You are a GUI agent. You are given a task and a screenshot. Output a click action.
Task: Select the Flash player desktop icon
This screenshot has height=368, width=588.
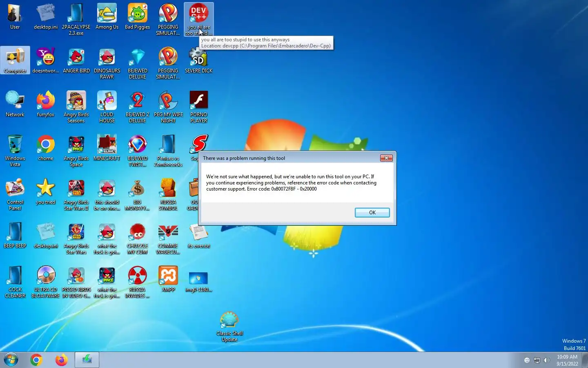[x=199, y=107]
